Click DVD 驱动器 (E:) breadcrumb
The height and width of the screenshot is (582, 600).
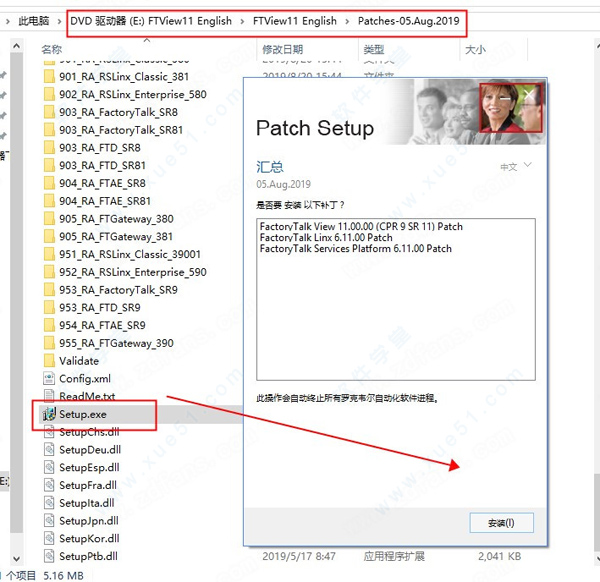coord(151,21)
